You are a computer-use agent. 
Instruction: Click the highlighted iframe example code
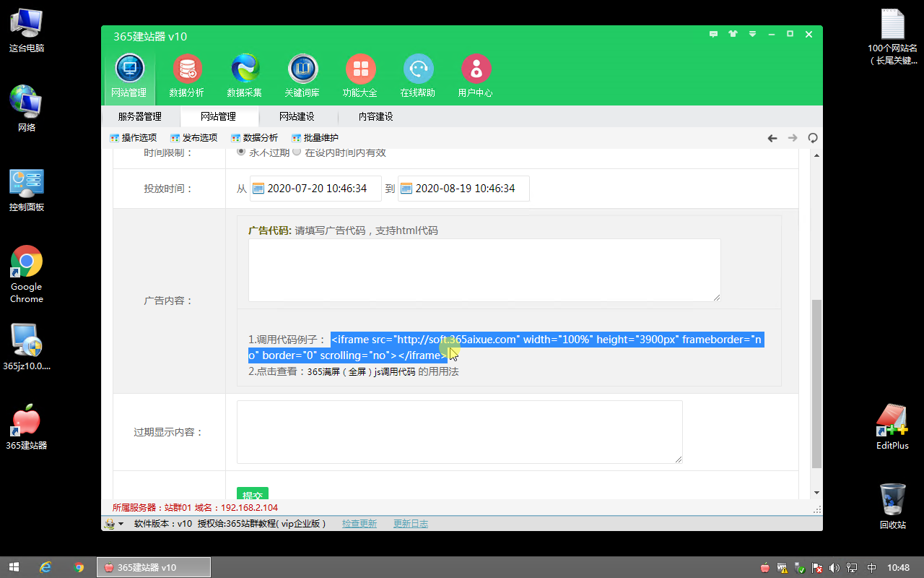pos(506,348)
